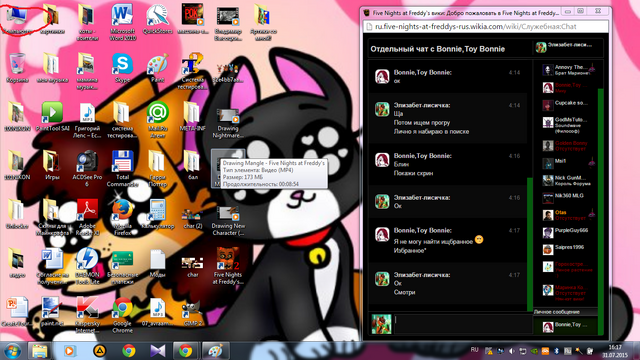The width and height of the screenshot is (640, 360).
Task: Open ACDSee Pro 6 shortcut
Action: coord(87,169)
